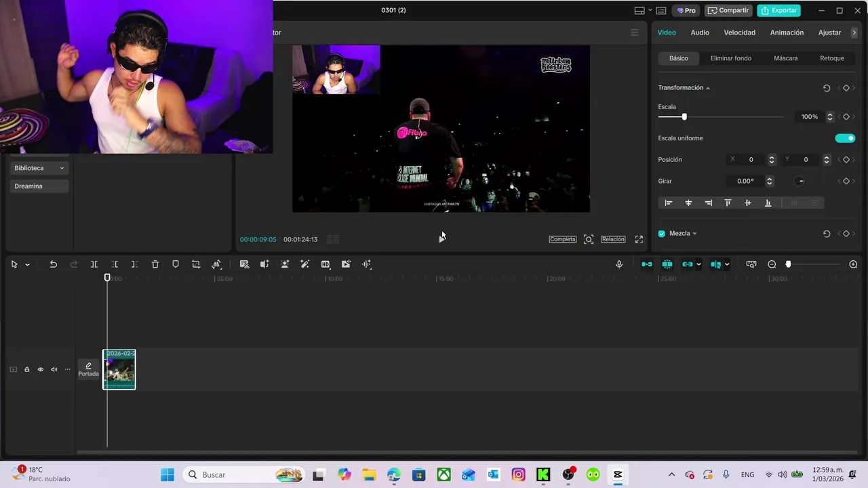Open the Animación tab
This screenshot has width=868, height=488.
[x=787, y=33]
